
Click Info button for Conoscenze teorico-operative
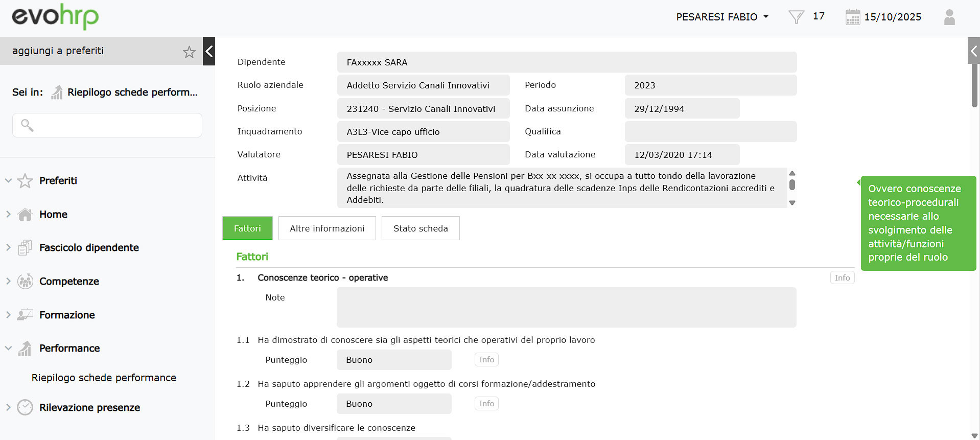point(842,278)
